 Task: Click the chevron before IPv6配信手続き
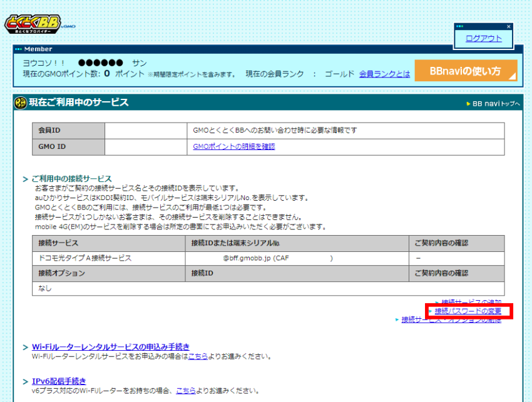point(25,381)
